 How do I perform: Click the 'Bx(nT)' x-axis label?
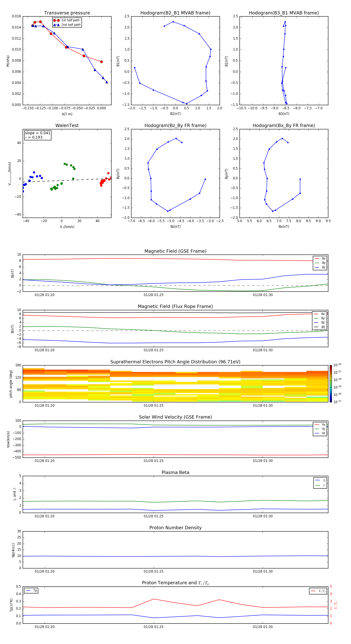coord(284,227)
